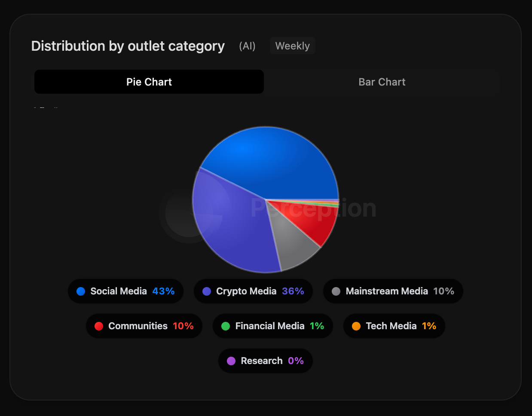Viewport: 532px width, 416px height.
Task: Click the blue Social Media legend dot
Action: tap(81, 291)
